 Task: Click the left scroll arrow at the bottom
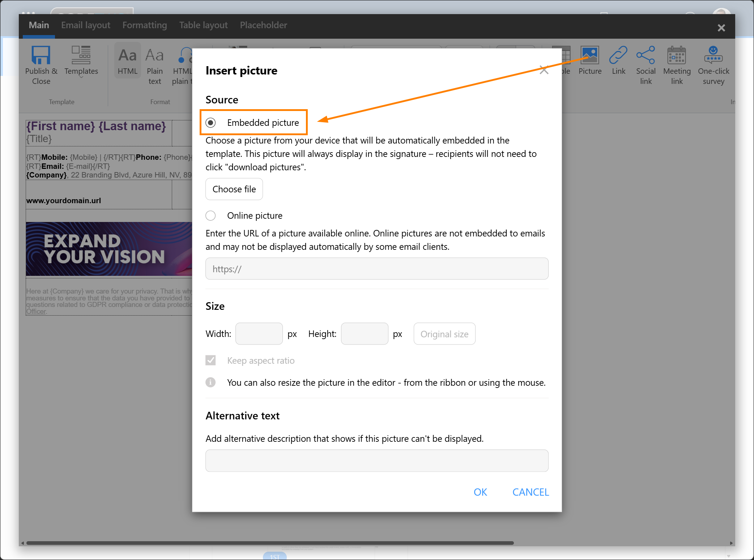click(22, 543)
